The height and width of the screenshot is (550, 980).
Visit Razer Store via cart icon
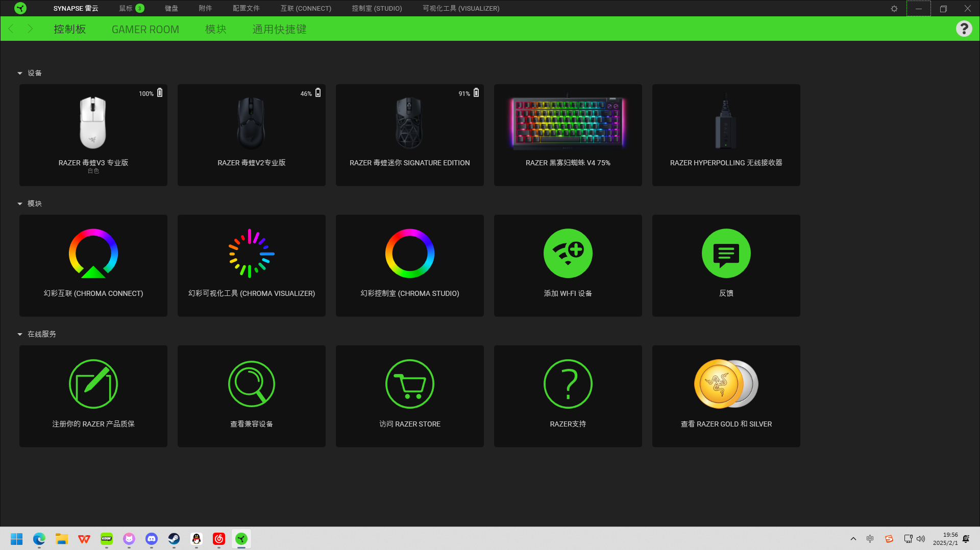click(410, 384)
